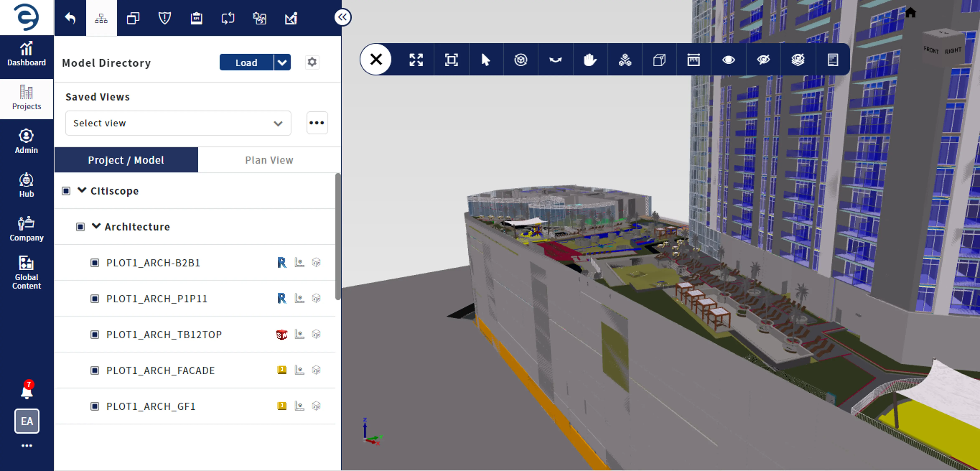Collapse the side panel with double chevron
980x471 pixels.
343,17
